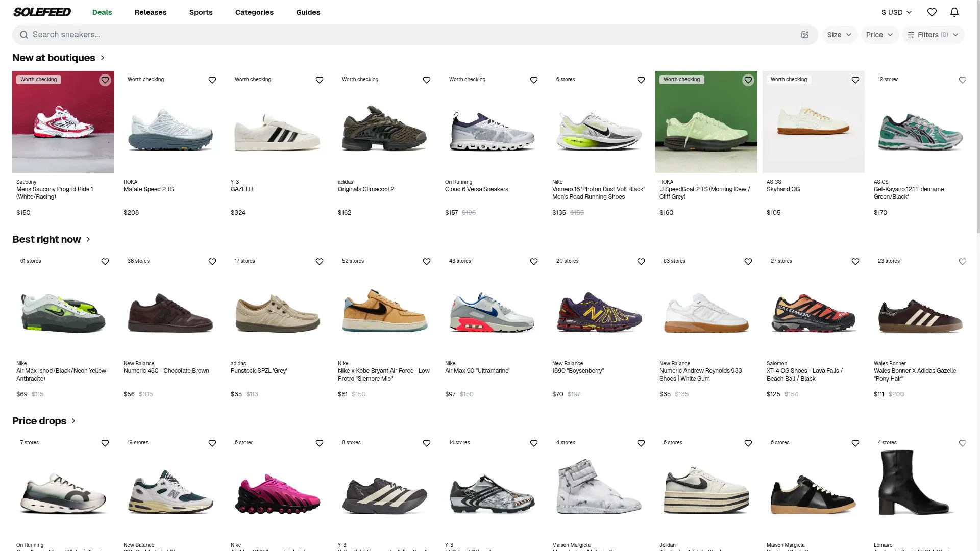Favorite the Saucony Progrid Ride 1 sneaker
Viewport: 980px width, 551px height.
point(105,80)
